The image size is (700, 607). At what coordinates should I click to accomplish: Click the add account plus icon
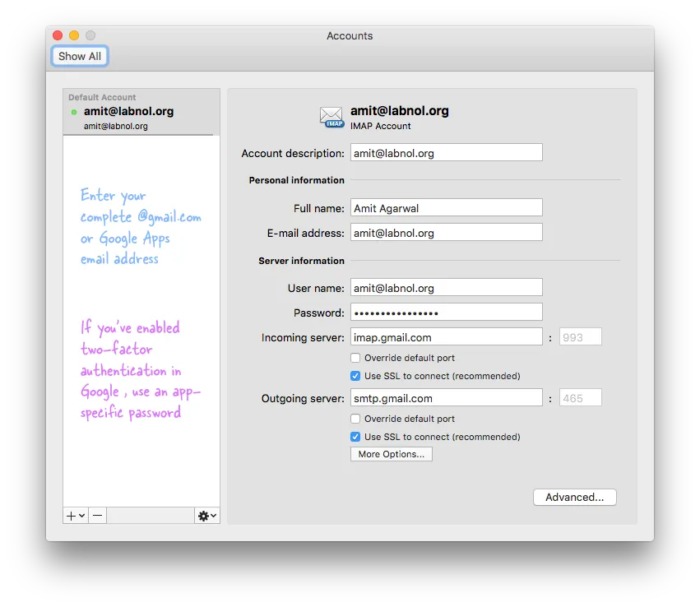69,515
